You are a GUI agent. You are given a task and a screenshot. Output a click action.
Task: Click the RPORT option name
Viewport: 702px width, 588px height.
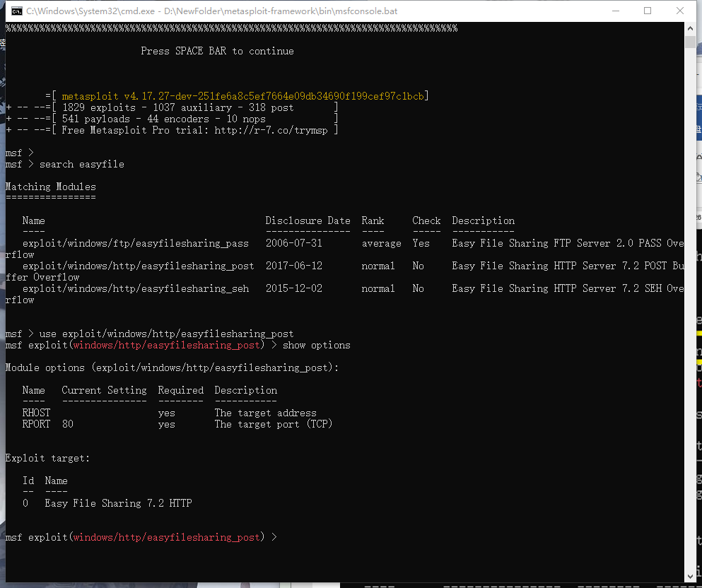tap(36, 424)
